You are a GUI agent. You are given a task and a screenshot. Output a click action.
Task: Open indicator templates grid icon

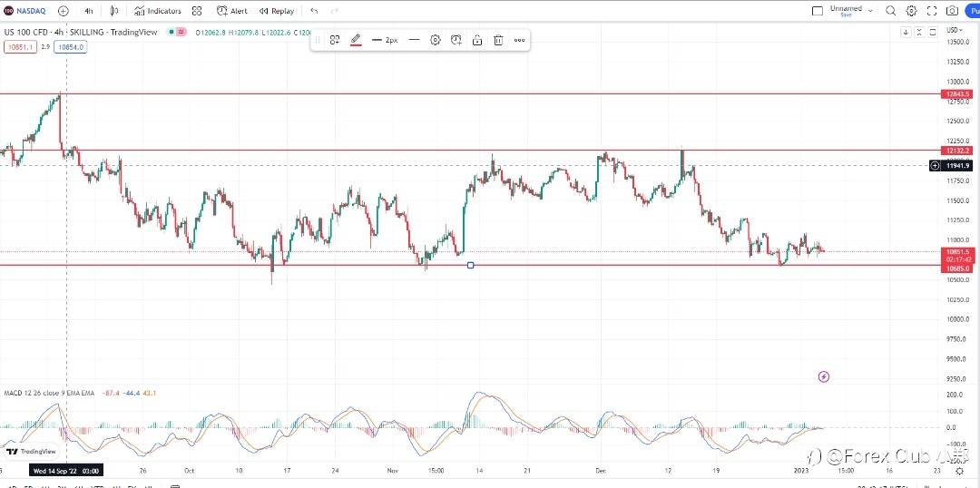click(x=197, y=11)
